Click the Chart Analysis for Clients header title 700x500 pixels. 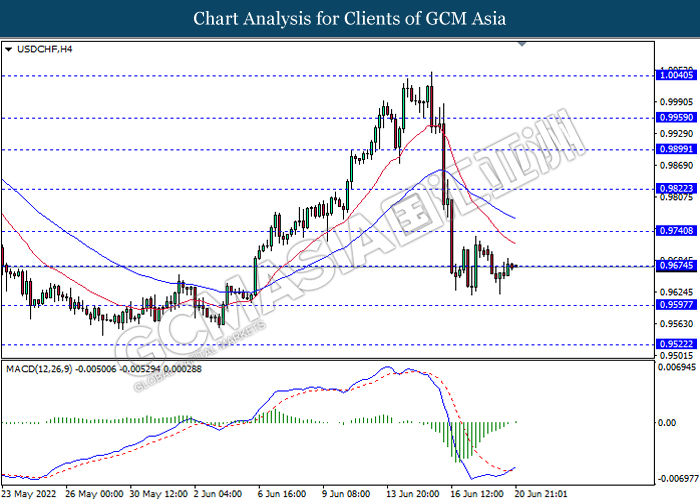(x=350, y=19)
